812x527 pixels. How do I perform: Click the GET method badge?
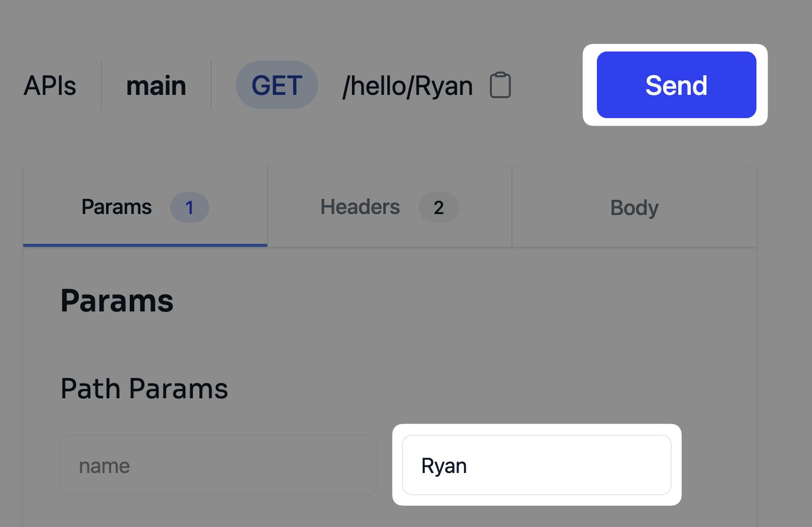click(277, 85)
